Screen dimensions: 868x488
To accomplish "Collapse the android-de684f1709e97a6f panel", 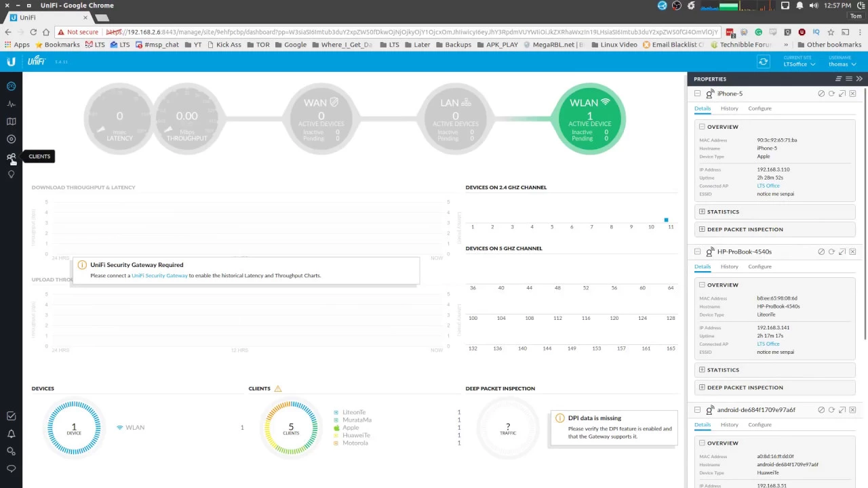I will click(697, 410).
